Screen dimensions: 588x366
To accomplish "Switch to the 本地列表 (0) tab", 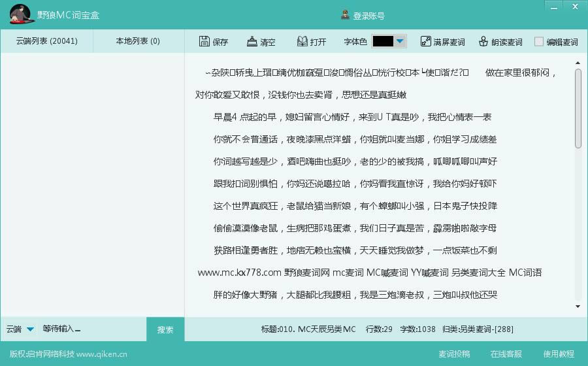I will 138,41.
